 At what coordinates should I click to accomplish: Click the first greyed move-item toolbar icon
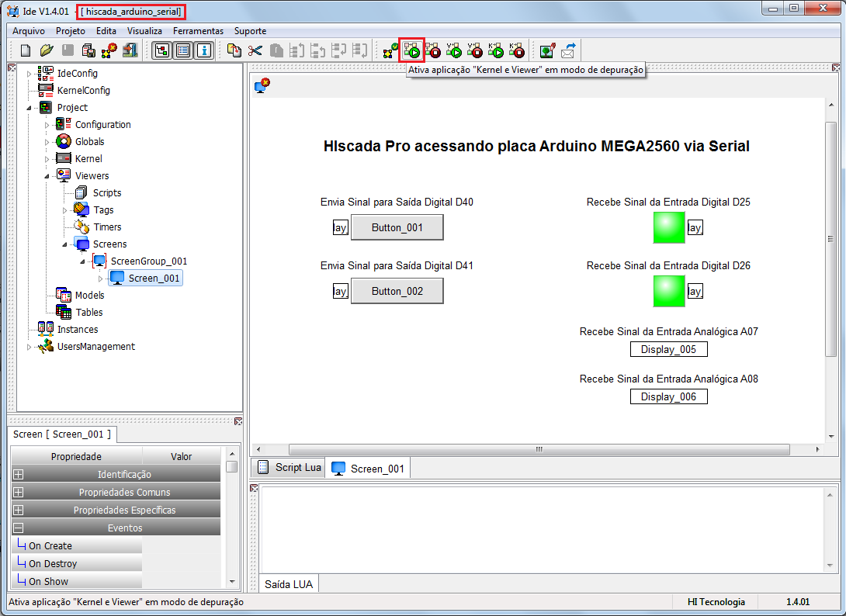click(297, 50)
